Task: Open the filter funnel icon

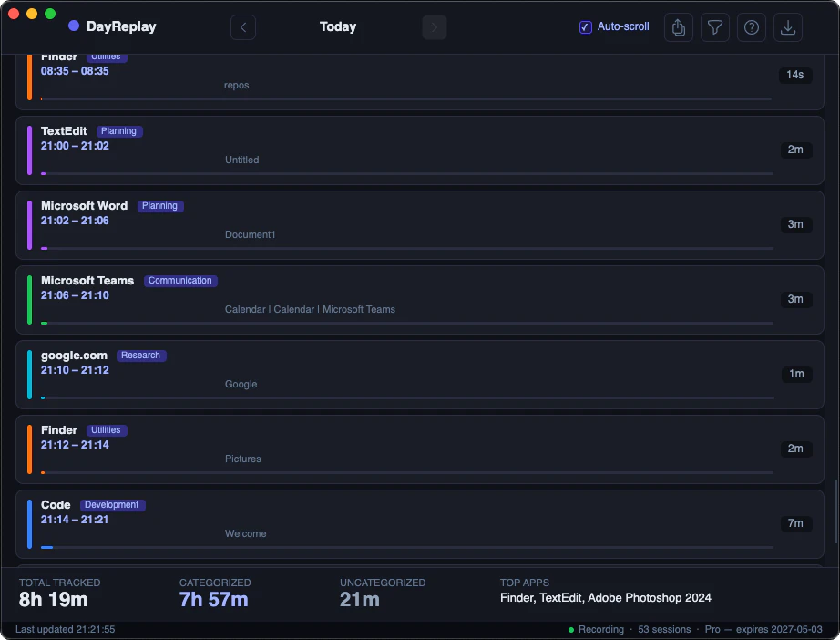Action: pos(714,26)
